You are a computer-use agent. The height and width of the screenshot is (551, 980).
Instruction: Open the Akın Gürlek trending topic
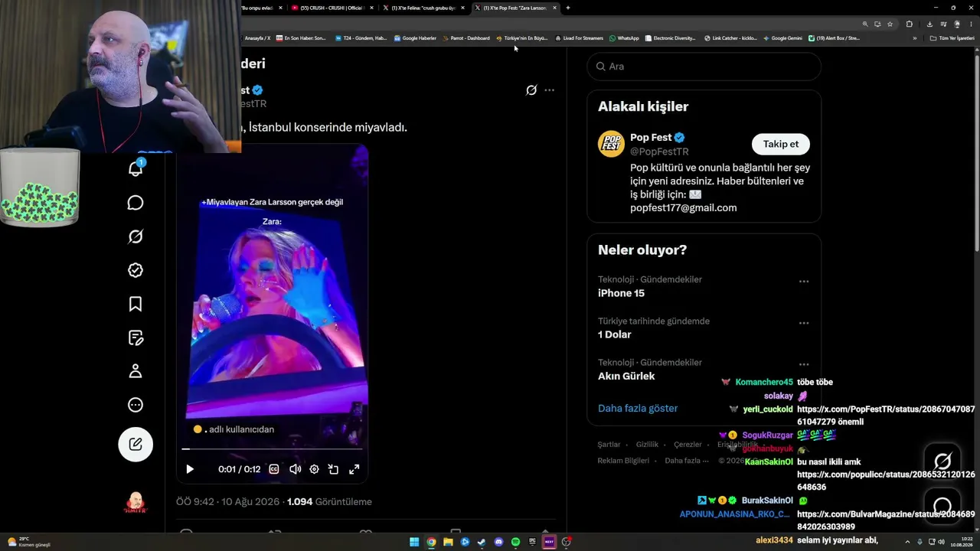point(626,376)
